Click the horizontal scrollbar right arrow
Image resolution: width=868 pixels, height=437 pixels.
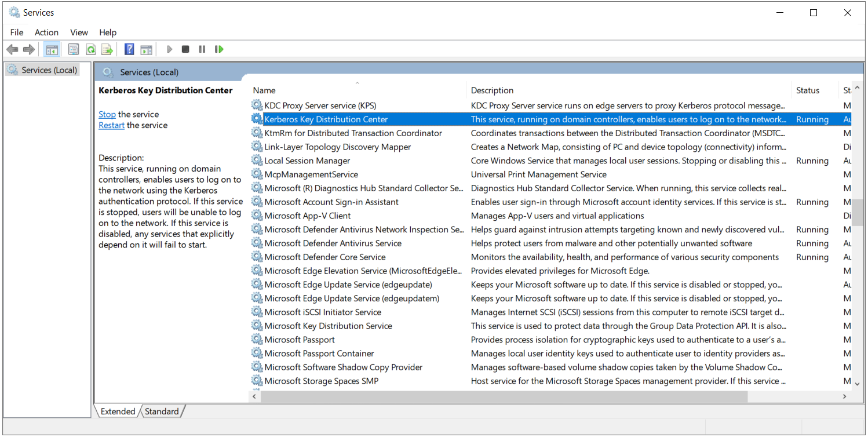click(x=845, y=396)
